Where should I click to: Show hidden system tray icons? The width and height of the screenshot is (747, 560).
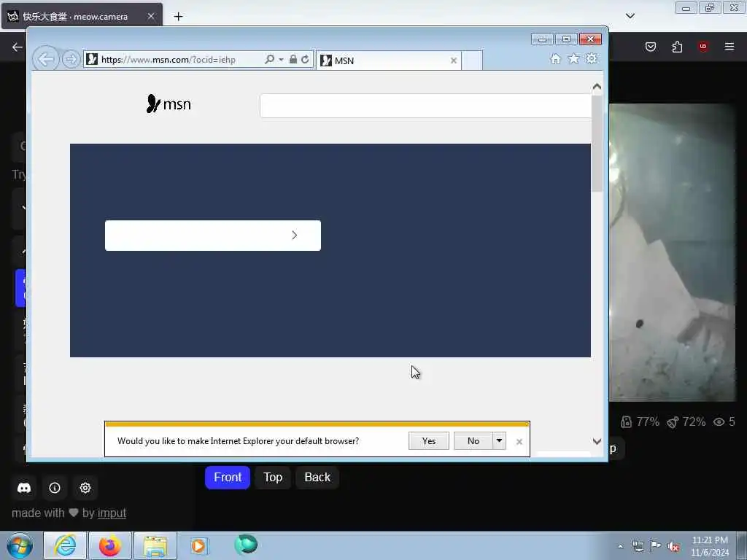[x=620, y=546]
